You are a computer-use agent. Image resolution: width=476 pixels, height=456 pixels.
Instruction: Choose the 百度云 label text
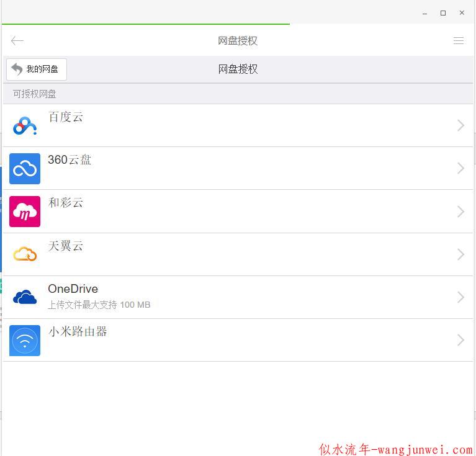(66, 117)
